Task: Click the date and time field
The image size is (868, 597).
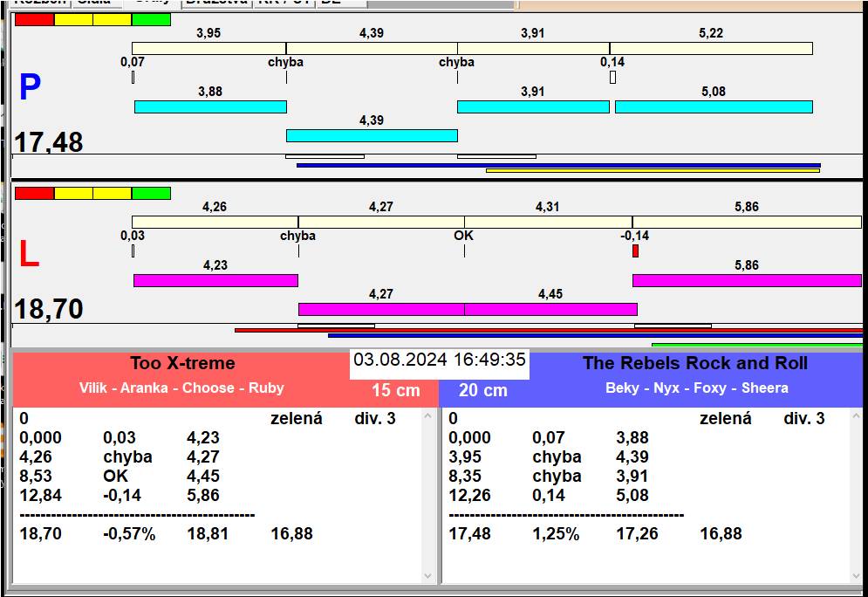Action: click(x=440, y=360)
